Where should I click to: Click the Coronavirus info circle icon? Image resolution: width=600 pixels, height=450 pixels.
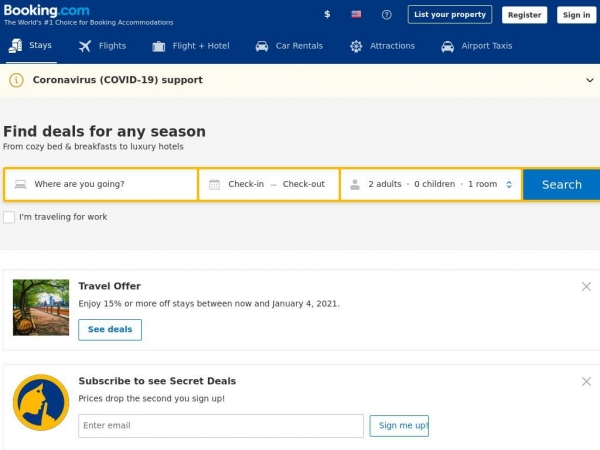click(16, 80)
